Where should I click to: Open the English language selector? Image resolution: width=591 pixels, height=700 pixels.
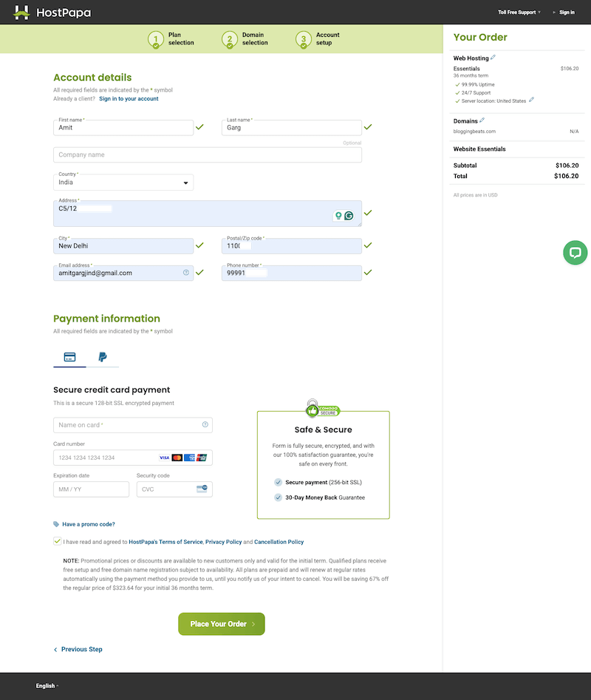(x=47, y=686)
